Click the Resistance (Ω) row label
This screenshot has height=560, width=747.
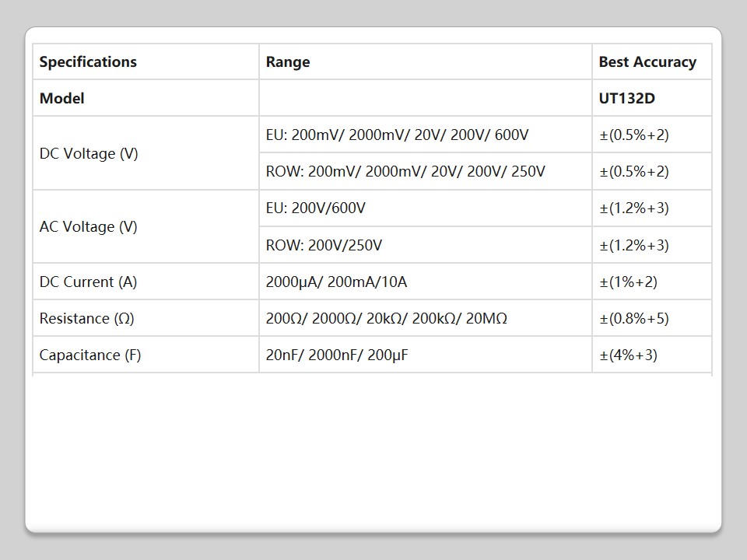(86, 319)
